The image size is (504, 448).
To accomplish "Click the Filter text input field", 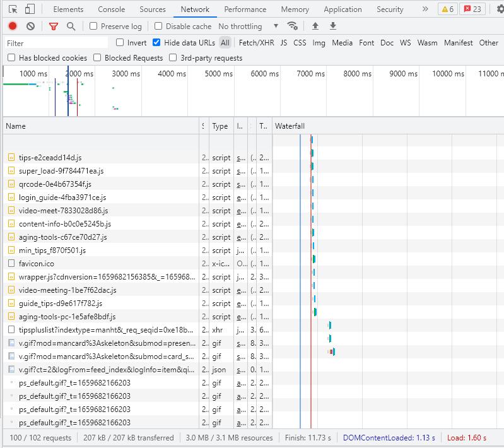I will tap(57, 43).
